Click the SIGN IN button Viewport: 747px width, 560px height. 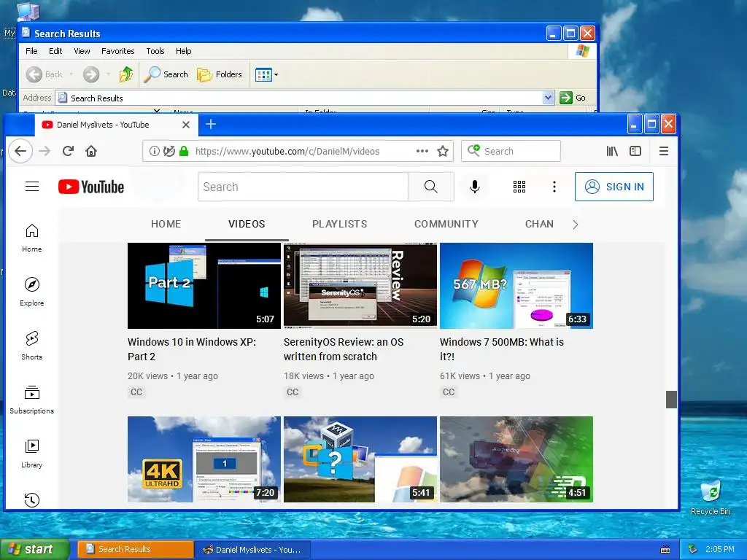tap(614, 187)
